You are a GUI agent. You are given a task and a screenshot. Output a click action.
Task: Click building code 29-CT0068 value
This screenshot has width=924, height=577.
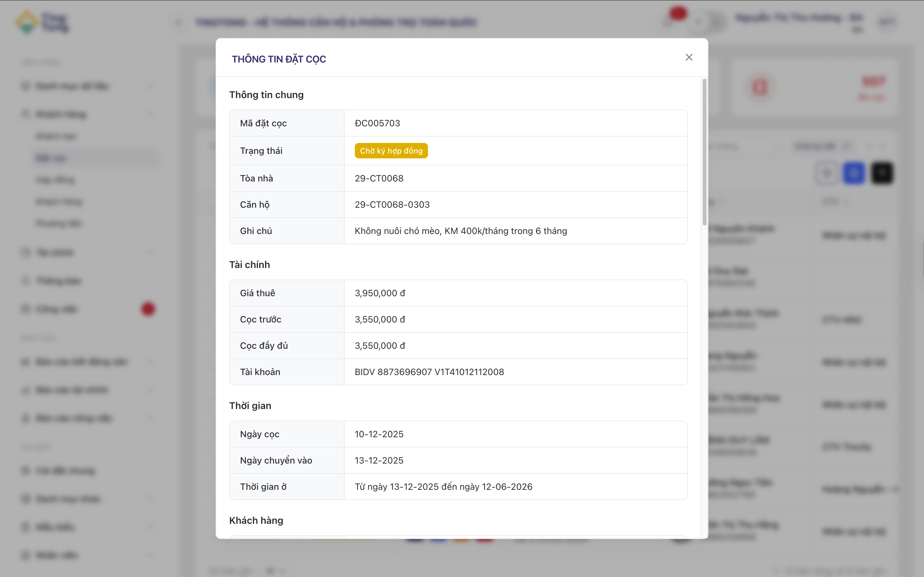click(x=379, y=178)
